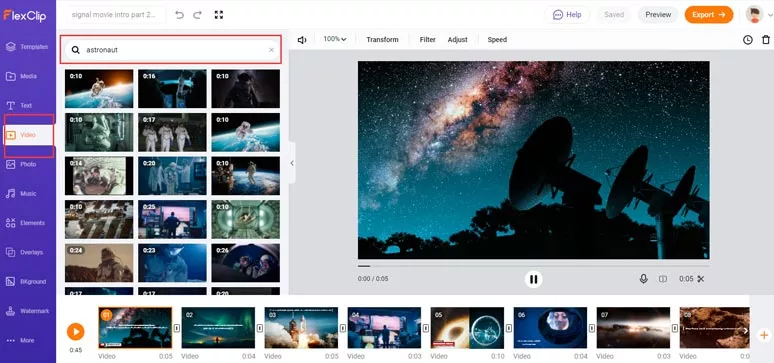Click the scissors trim icon

pyautogui.click(x=700, y=279)
